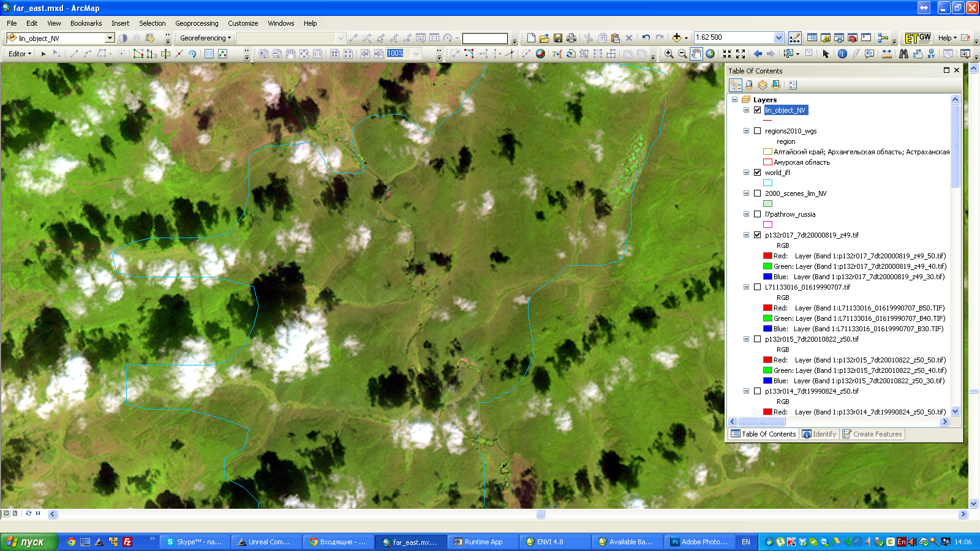Switch to the Create Features tab
The width and height of the screenshot is (980, 551).
[872, 434]
